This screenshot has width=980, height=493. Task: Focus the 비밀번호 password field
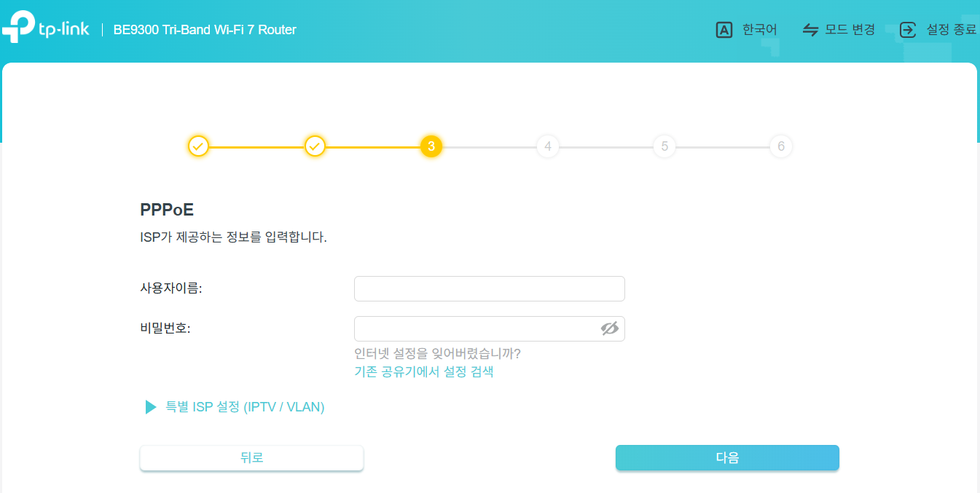tap(490, 328)
